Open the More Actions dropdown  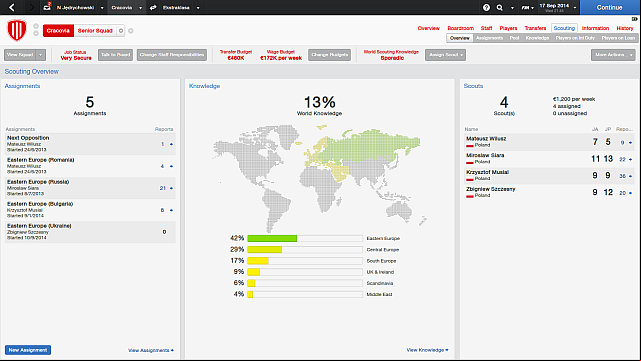tap(613, 55)
